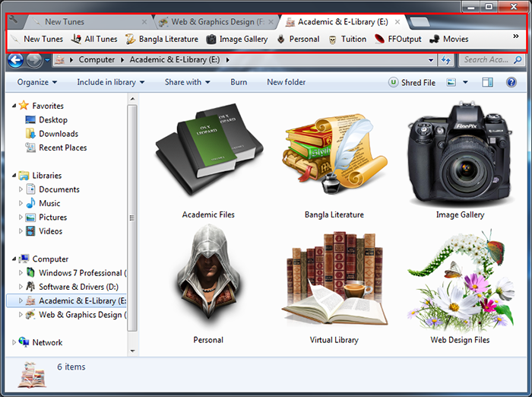Screen dimensions: 532x397
Task: Collapse the Favorites group
Action: click(14, 106)
